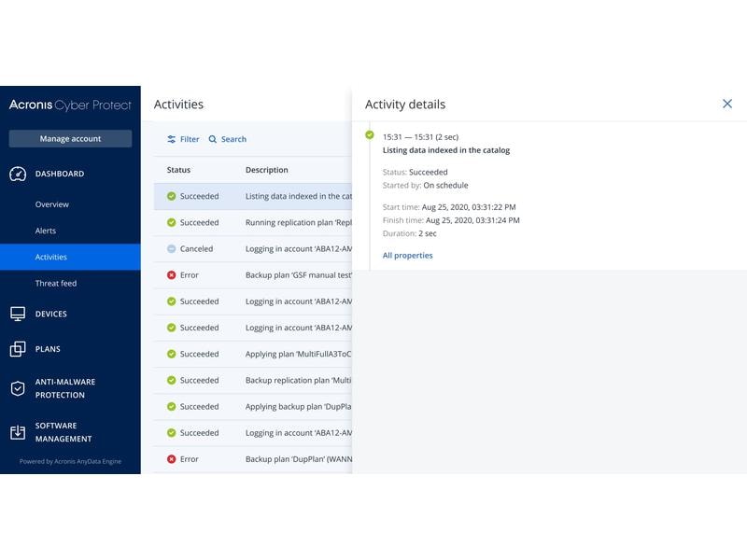Click the Anti-Malware Protection shield icon

18,388
